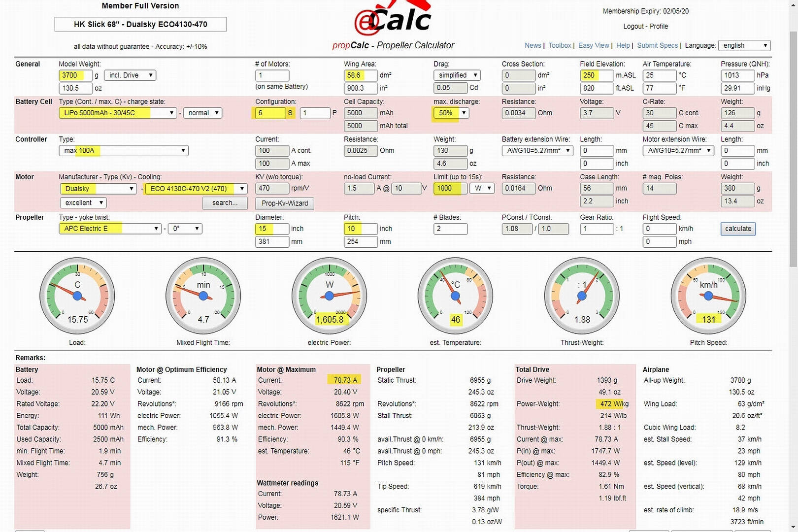
Task: Click the motor search... button
Action: pos(225,202)
